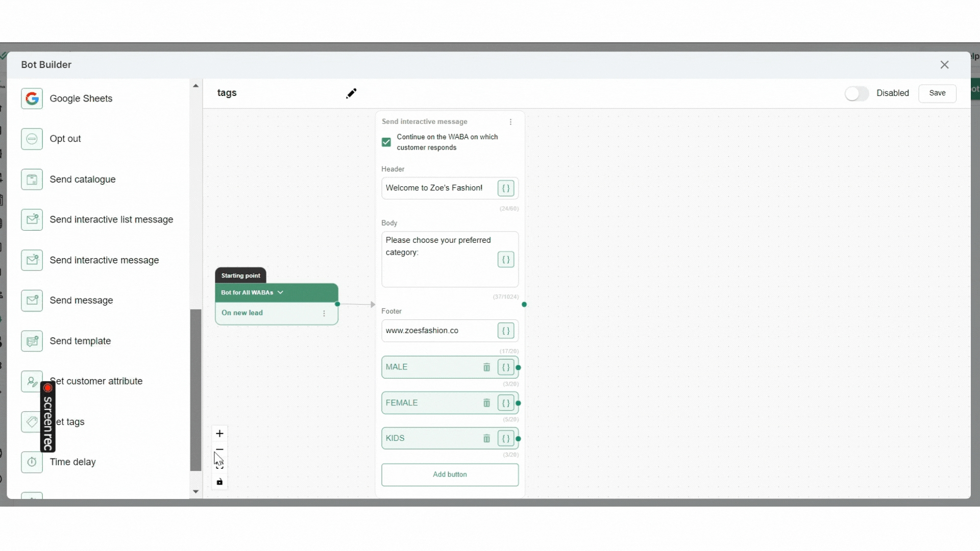Click the curly braces icon in the Footer field

tap(506, 331)
